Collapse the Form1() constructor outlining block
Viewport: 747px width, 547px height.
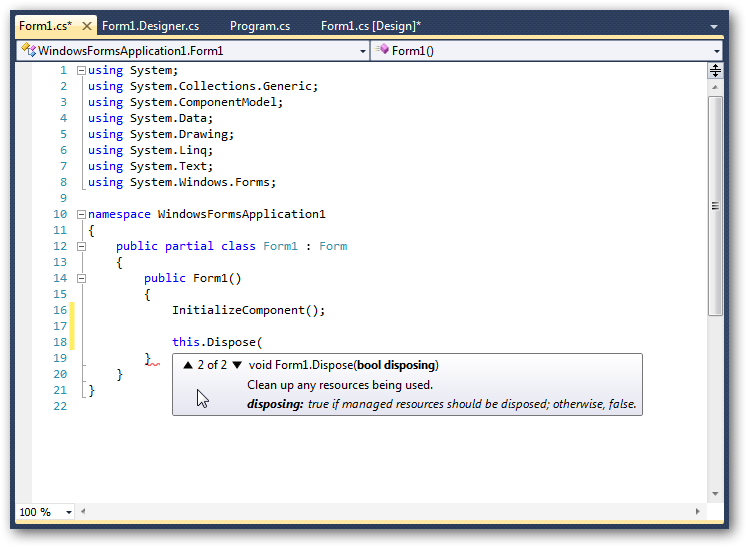[x=81, y=278]
